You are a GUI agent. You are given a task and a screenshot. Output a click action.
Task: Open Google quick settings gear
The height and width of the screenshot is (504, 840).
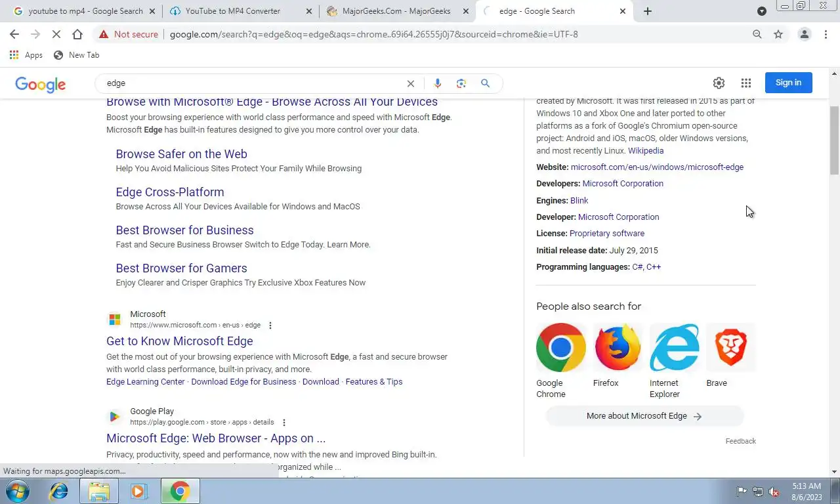pyautogui.click(x=719, y=83)
